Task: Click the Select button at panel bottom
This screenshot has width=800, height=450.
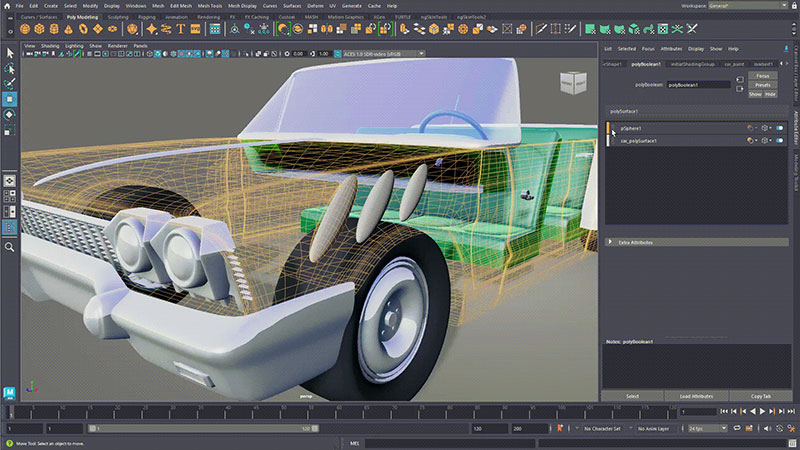Action: [x=633, y=396]
